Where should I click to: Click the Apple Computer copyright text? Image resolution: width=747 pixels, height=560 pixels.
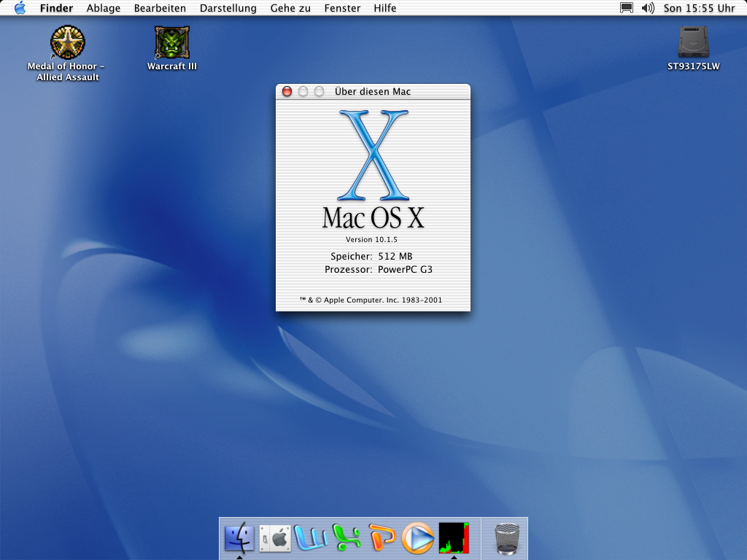[x=371, y=300]
